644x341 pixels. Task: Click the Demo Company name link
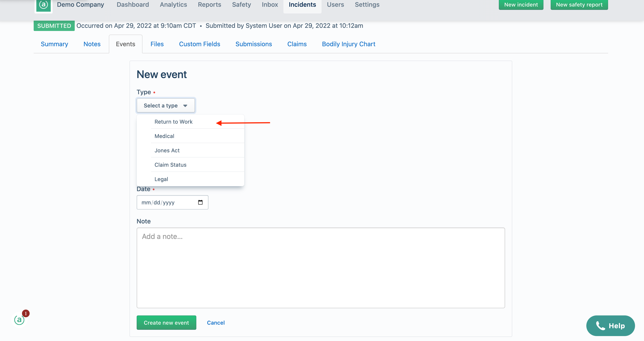80,4
